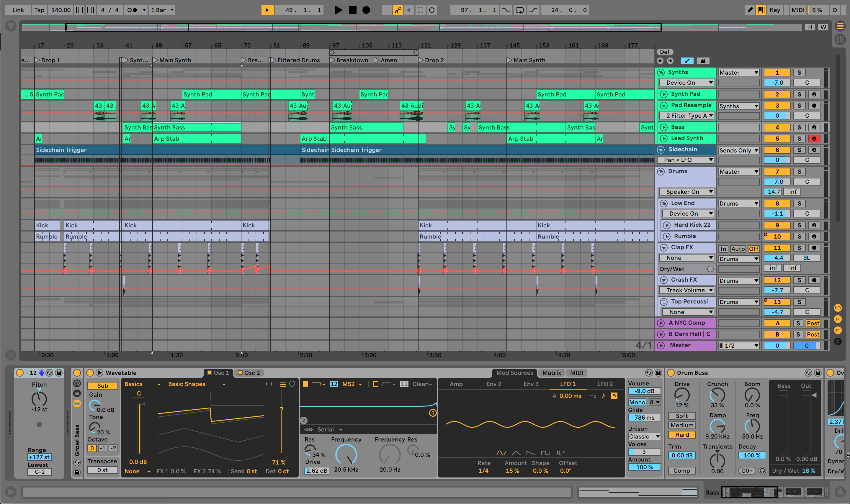Toggle Automation Arm link icon
The width and height of the screenshot is (850, 504).
398,10
